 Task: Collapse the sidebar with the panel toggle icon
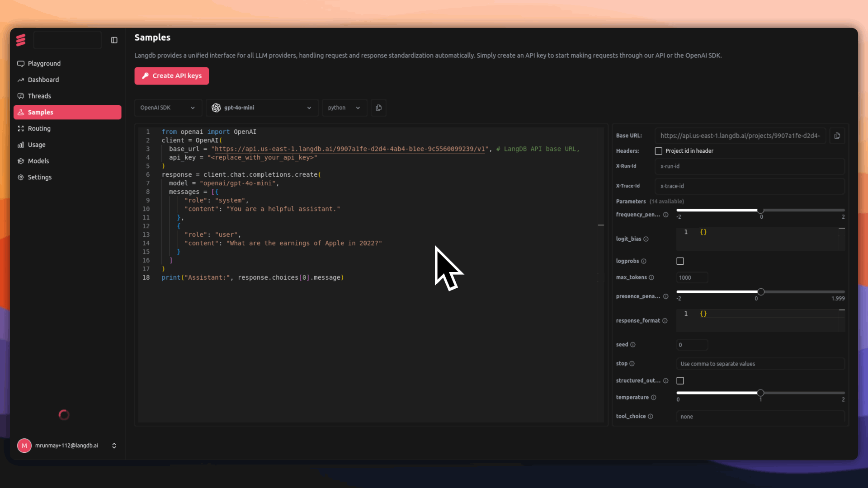point(114,40)
